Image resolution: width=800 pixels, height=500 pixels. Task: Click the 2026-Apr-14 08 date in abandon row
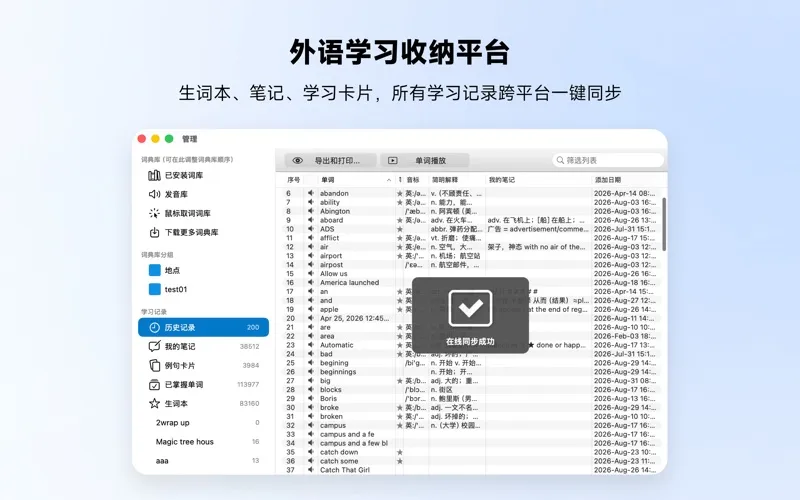point(625,193)
